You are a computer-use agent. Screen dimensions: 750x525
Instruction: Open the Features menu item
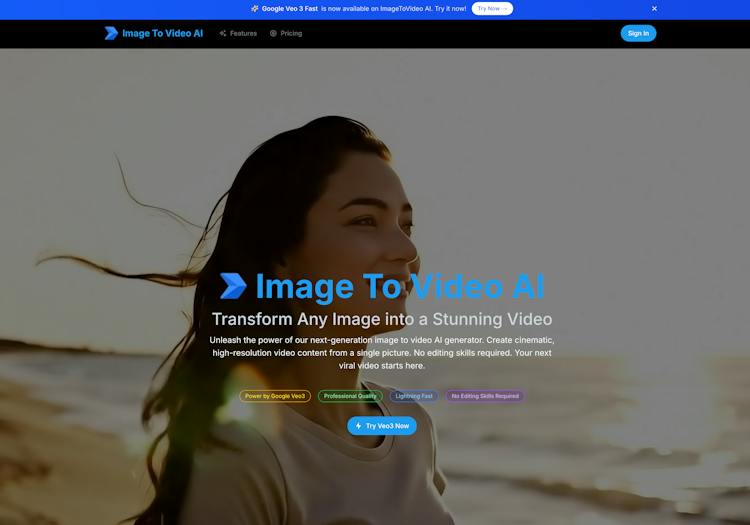[238, 33]
